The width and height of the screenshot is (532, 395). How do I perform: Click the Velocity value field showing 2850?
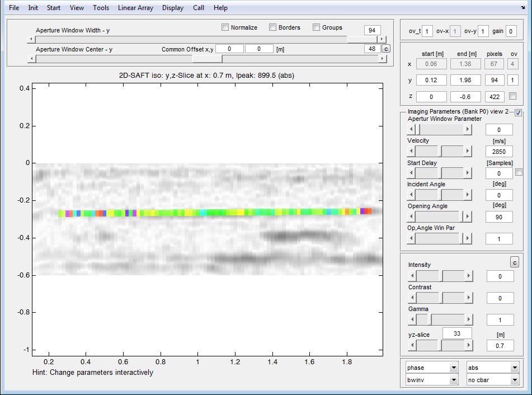499,152
